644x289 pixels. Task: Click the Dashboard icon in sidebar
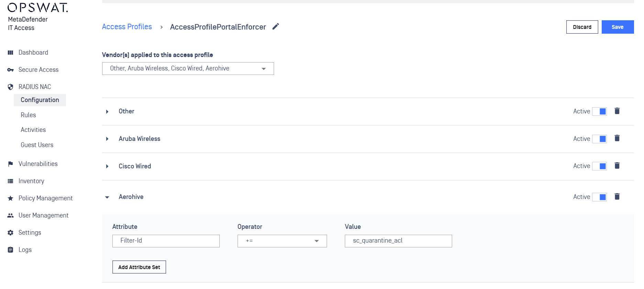[10, 53]
